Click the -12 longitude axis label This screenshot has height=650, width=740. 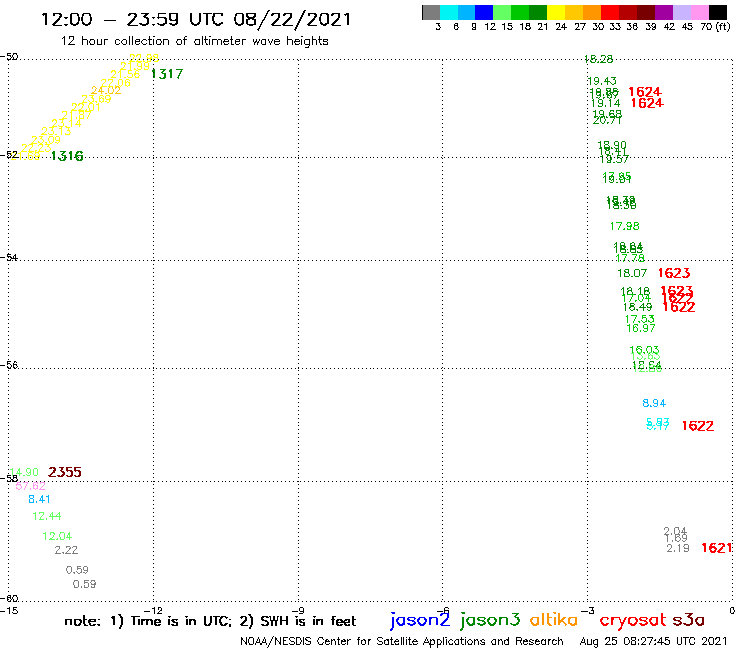[x=153, y=610]
